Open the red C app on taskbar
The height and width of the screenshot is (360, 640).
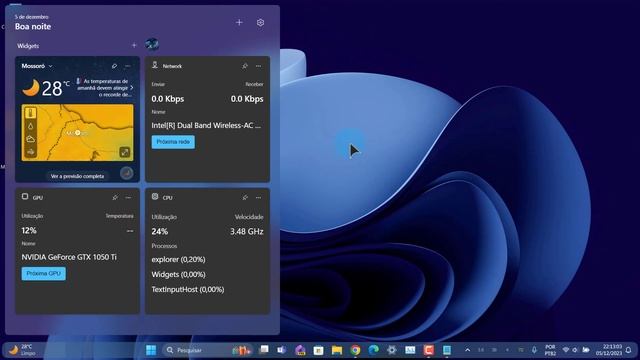pos(429,350)
